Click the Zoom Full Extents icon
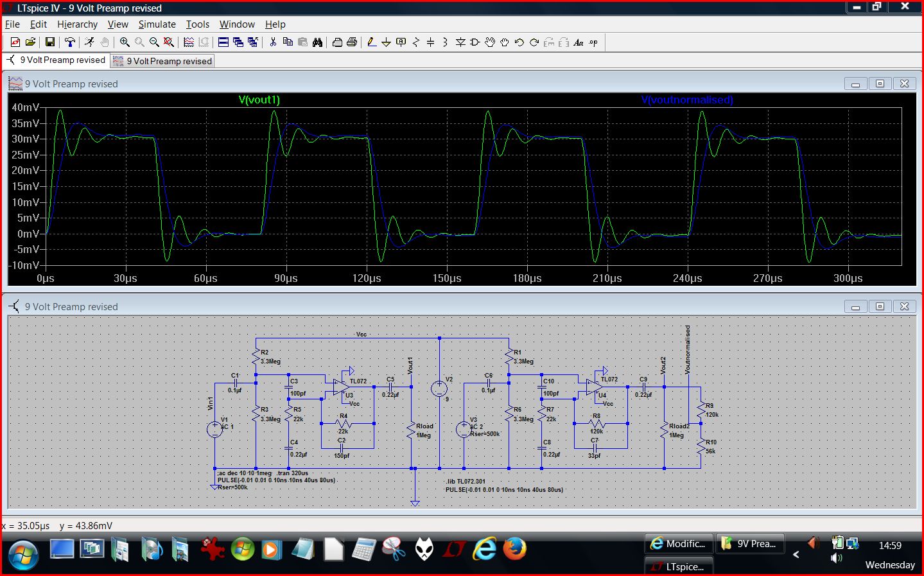Viewport: 924px width, 576px height. 169,42
